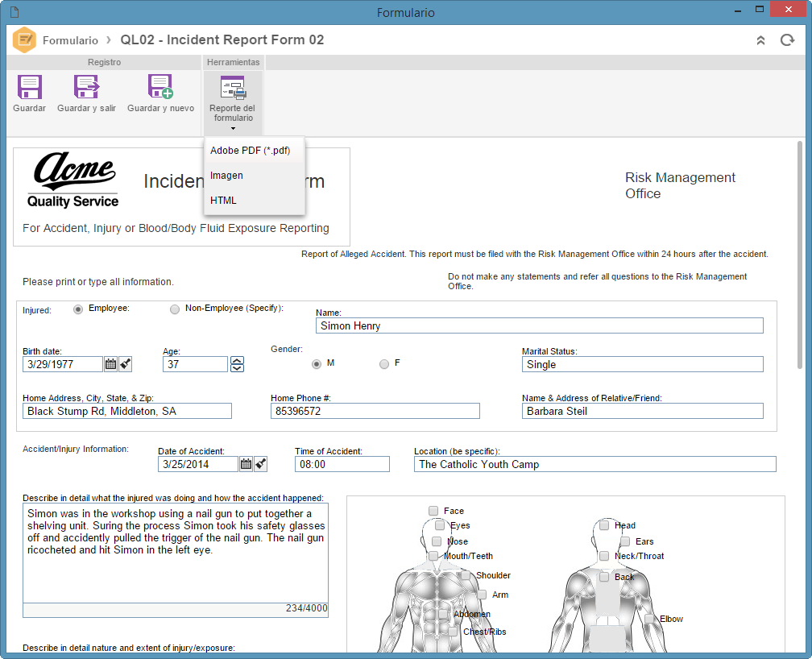Screen dimensions: 812x659
Task: Click the Location field
Action: (x=595, y=464)
